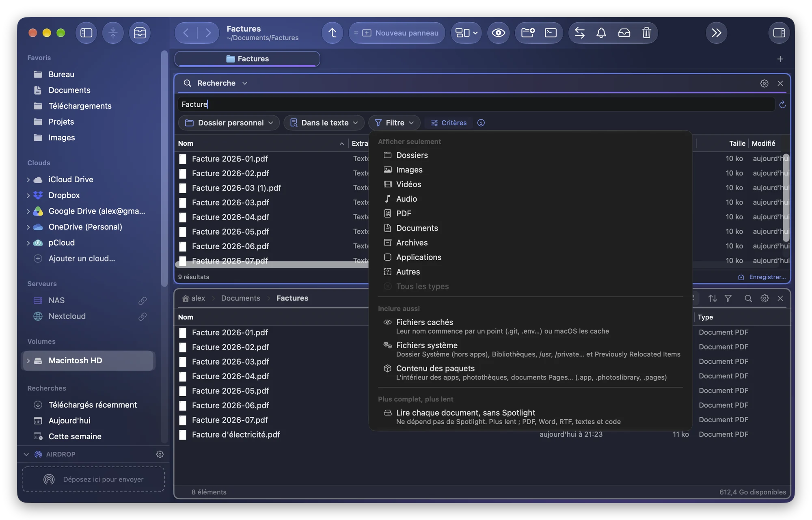Open the panel layout dropdown
The image size is (812, 520).
pos(466,33)
